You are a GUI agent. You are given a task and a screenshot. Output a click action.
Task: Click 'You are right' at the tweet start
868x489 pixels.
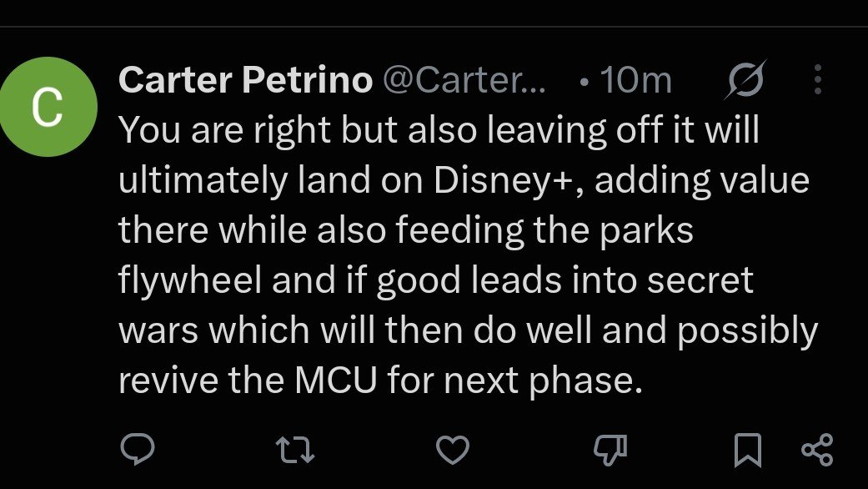click(x=224, y=131)
